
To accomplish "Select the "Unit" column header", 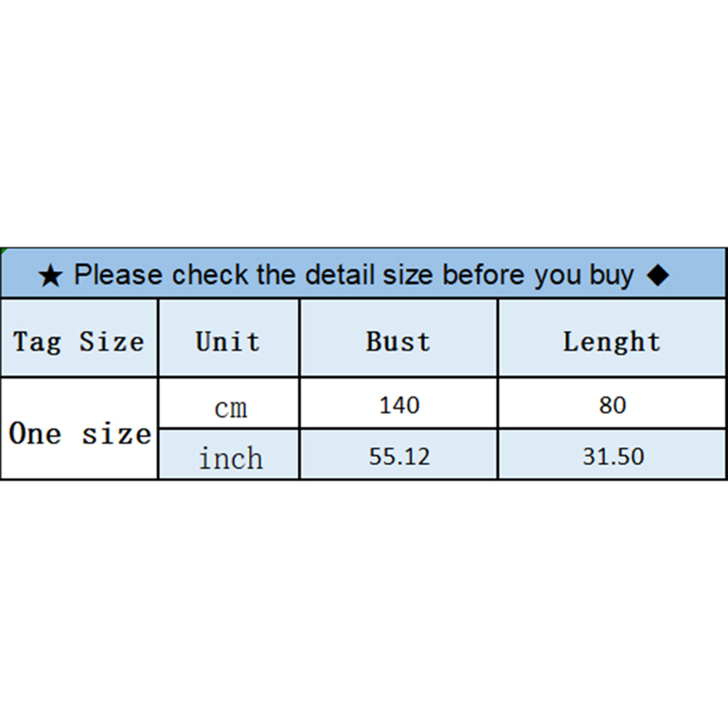I will pos(227,341).
